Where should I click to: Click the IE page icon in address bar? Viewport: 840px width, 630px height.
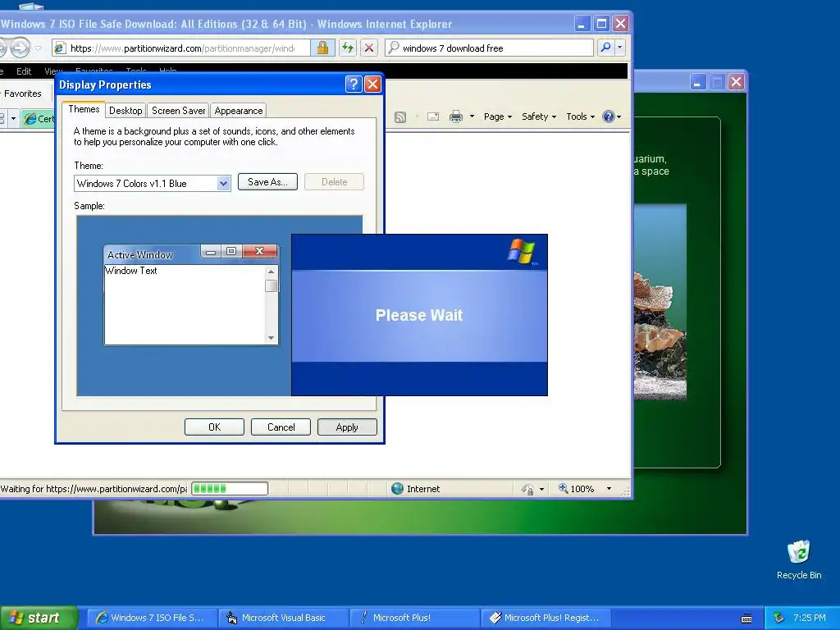tap(60, 48)
